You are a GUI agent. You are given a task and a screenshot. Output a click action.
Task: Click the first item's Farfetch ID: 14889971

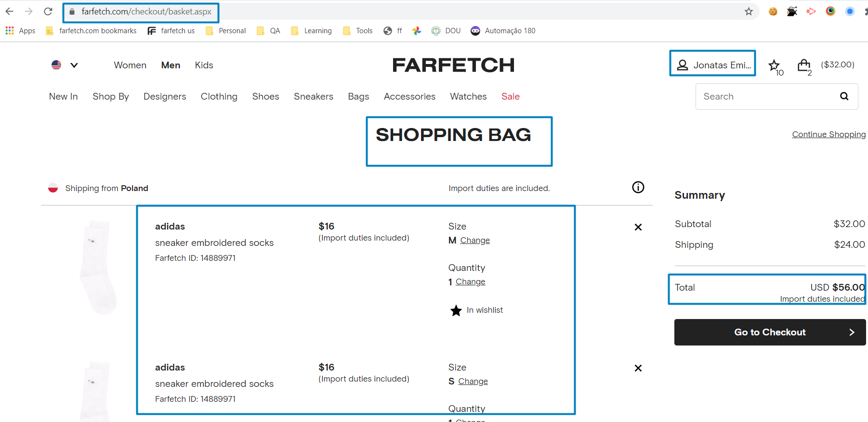(195, 258)
